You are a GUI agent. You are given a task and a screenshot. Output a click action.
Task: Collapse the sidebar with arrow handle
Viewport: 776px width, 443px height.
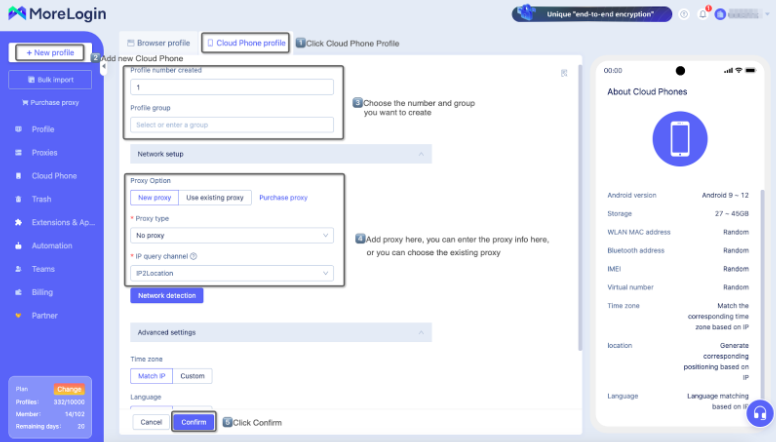[103, 66]
